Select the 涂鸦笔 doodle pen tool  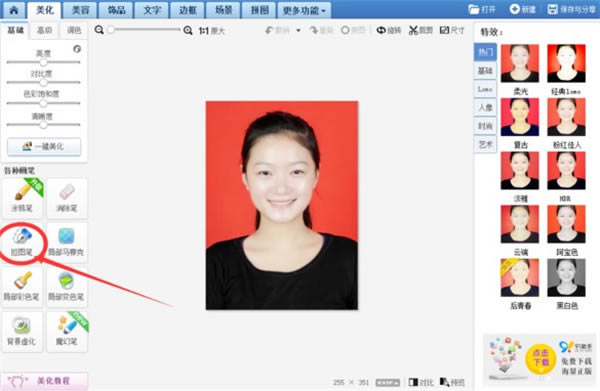(22, 198)
